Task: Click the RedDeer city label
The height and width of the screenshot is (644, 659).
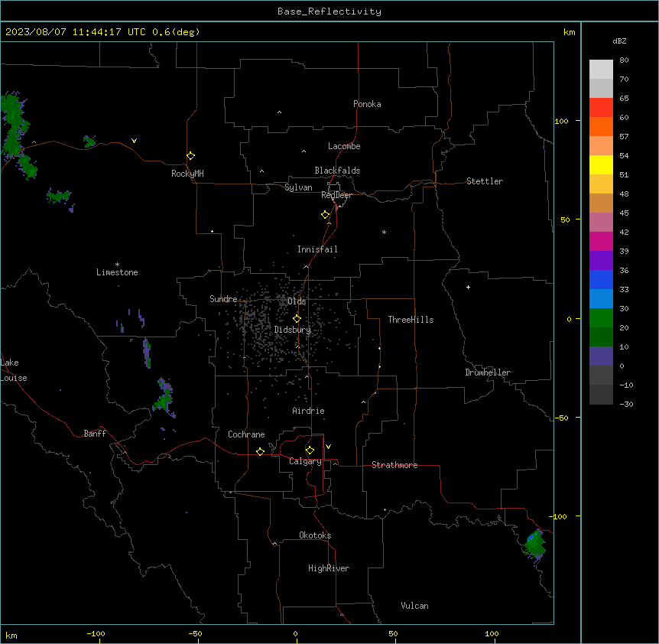Action: pos(336,195)
